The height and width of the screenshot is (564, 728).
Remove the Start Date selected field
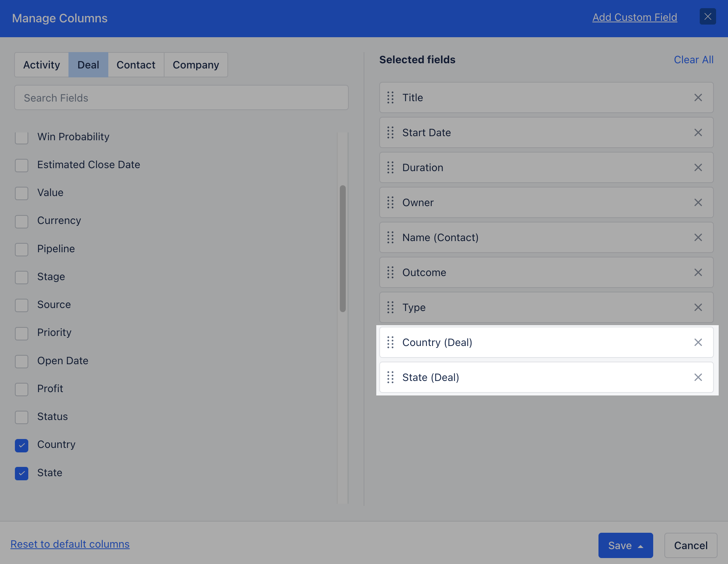[x=698, y=132]
